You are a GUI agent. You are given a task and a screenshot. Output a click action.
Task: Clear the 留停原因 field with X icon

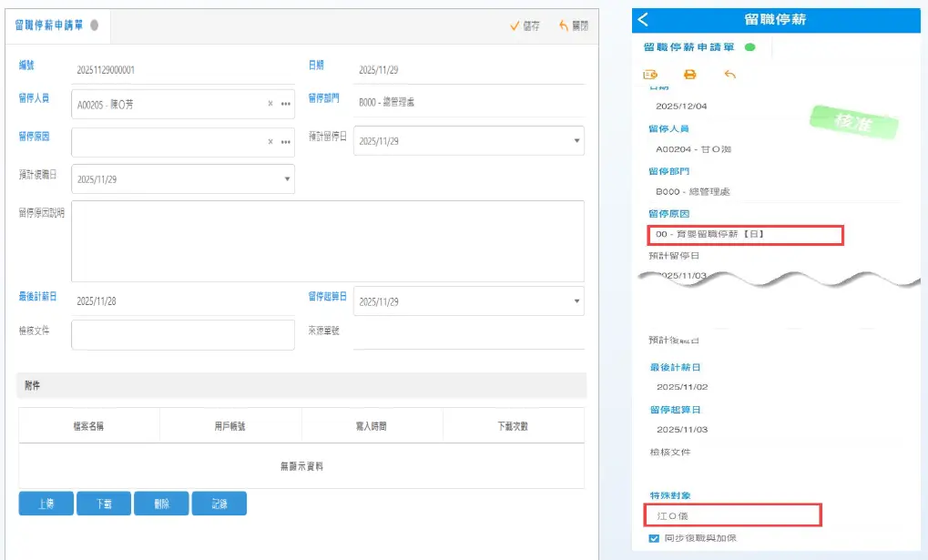[270, 142]
